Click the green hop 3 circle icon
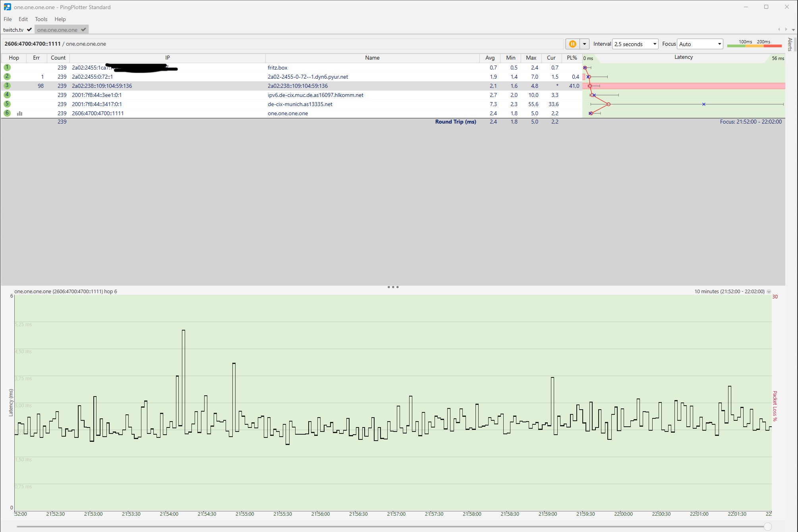Image resolution: width=798 pixels, height=532 pixels. [x=7, y=86]
